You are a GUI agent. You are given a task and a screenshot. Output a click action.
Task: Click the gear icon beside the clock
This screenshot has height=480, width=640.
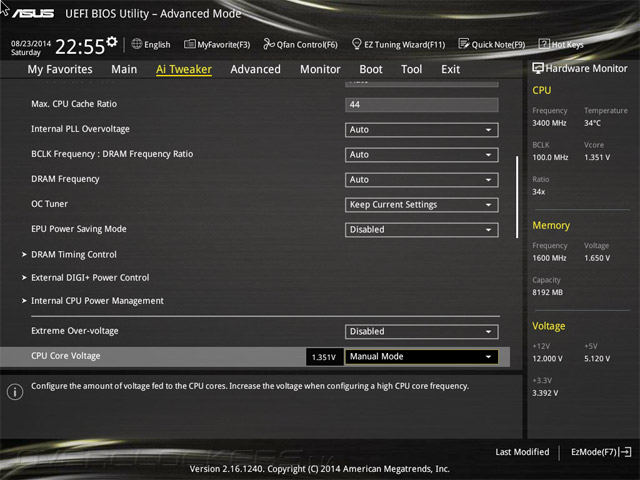(112, 41)
